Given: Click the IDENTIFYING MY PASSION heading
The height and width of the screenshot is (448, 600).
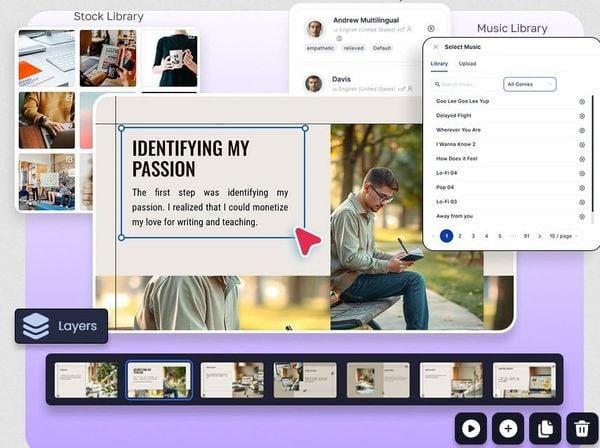Looking at the screenshot, I should coord(191,158).
